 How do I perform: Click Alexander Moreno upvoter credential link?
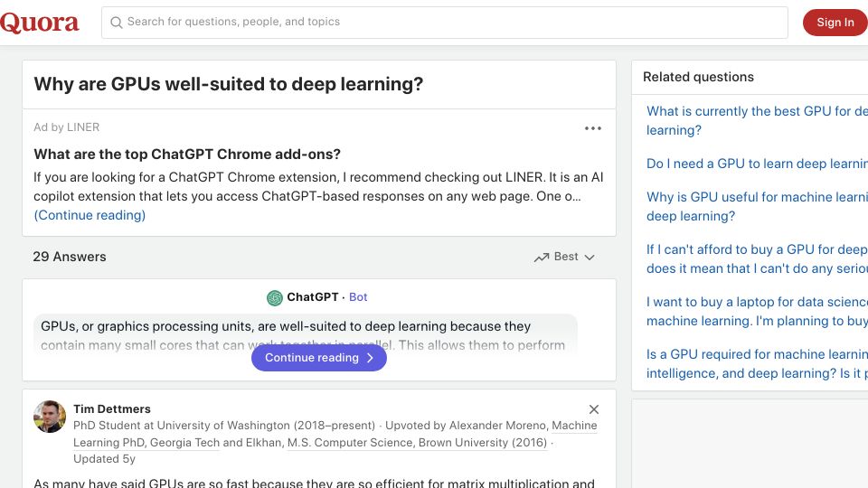[x=335, y=434]
